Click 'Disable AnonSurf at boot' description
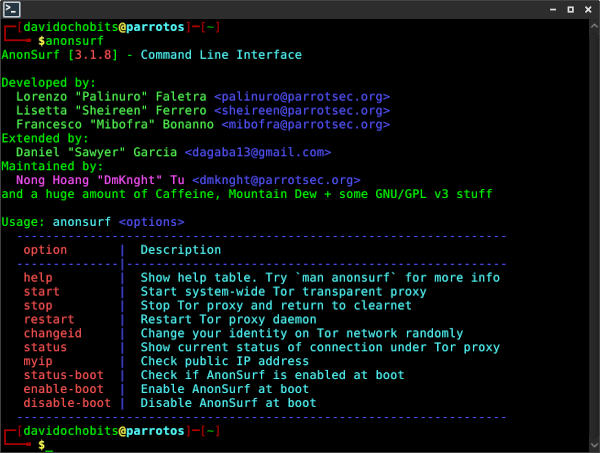The image size is (600, 453). 228,403
